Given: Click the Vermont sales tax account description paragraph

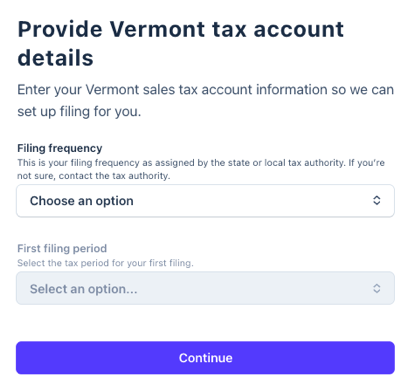Looking at the screenshot, I should pyautogui.click(x=205, y=100).
